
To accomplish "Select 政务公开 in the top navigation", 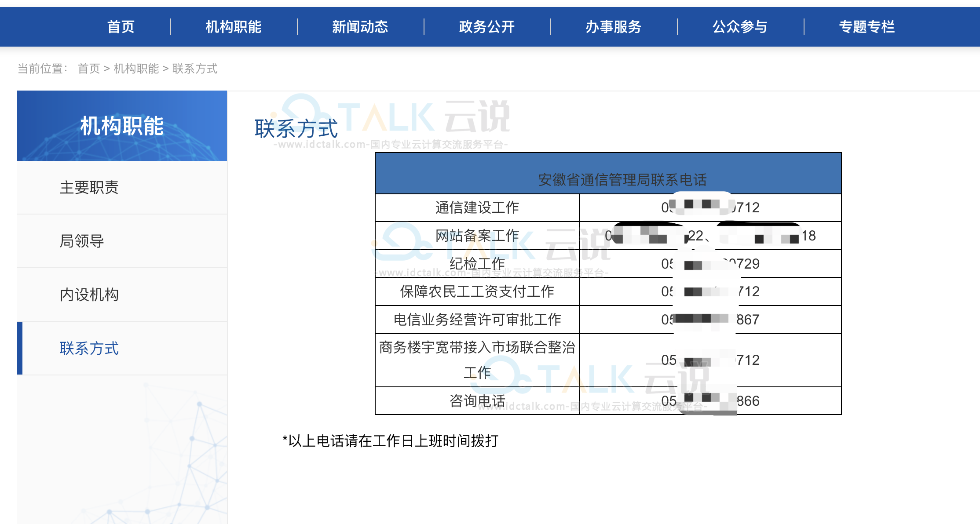I will 487,27.
